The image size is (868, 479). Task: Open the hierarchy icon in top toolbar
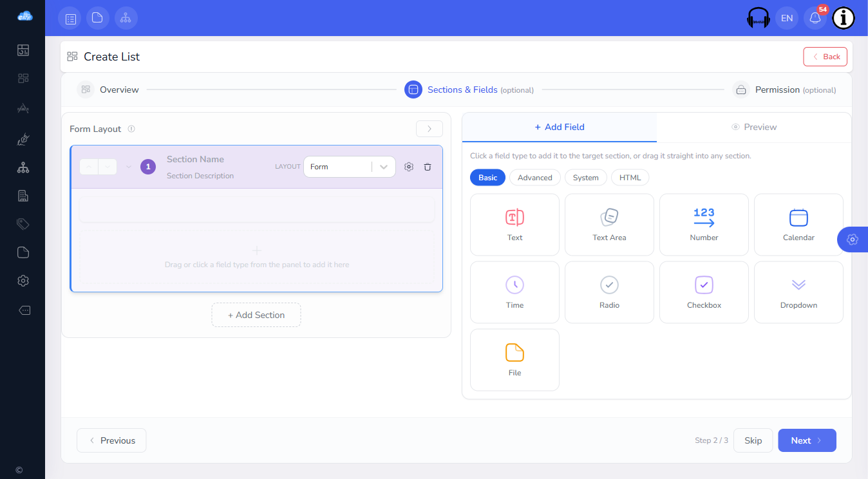click(x=126, y=18)
